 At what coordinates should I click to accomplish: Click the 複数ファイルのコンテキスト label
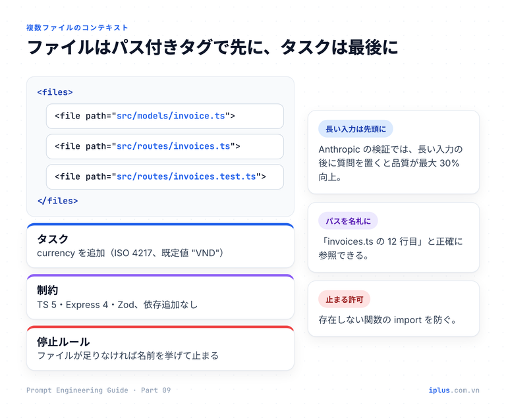tap(77, 28)
